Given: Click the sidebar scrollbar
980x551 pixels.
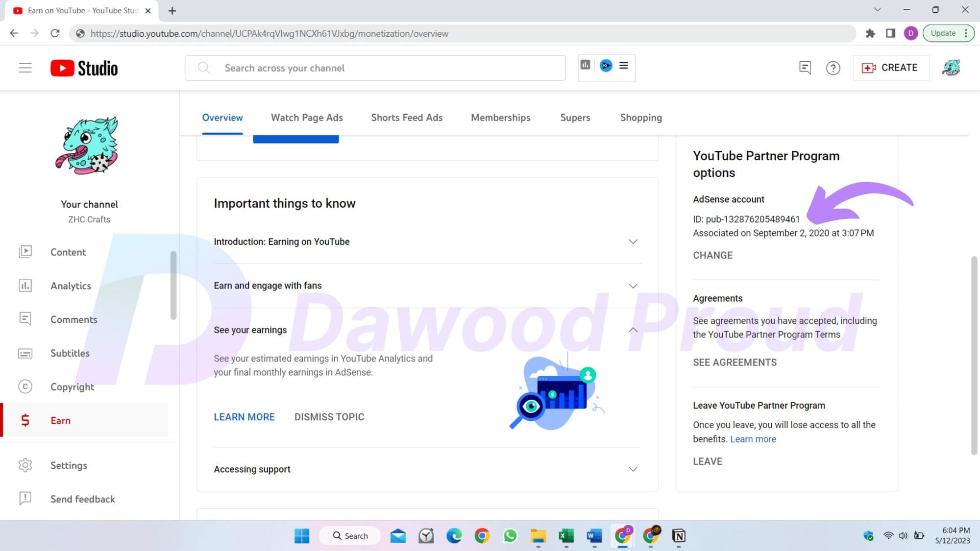Looking at the screenshot, I should point(173,286).
